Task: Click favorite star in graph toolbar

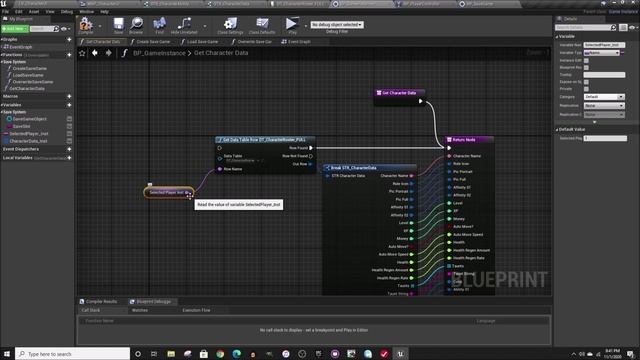Action: (x=82, y=53)
